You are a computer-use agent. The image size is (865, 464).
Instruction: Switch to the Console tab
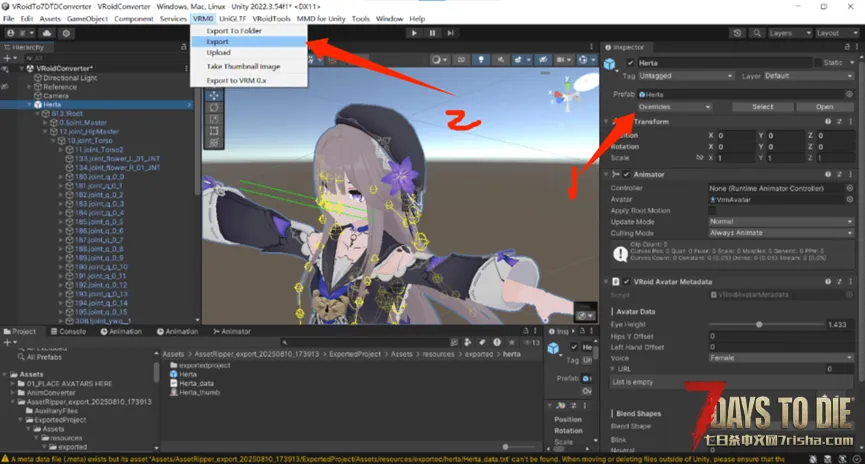[68, 332]
